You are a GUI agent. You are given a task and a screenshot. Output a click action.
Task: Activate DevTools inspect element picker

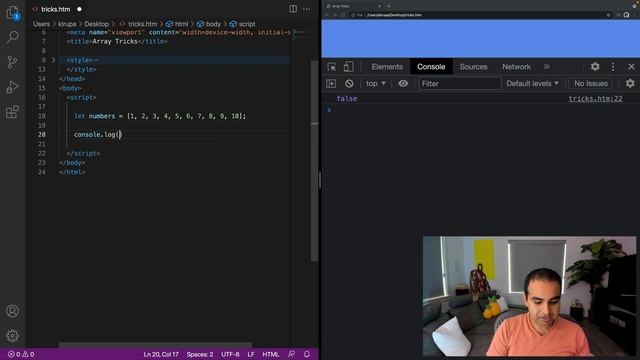pyautogui.click(x=332, y=67)
